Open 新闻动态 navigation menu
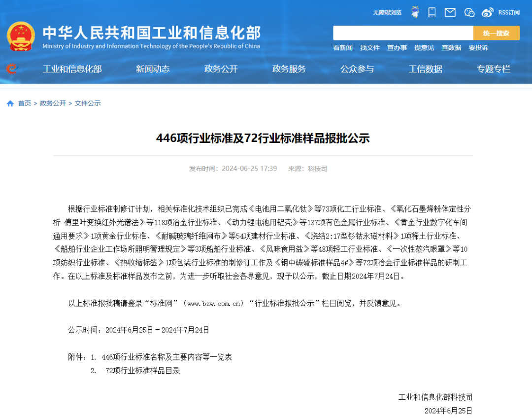Image resolution: width=532 pixels, height=418 pixels. tap(153, 69)
